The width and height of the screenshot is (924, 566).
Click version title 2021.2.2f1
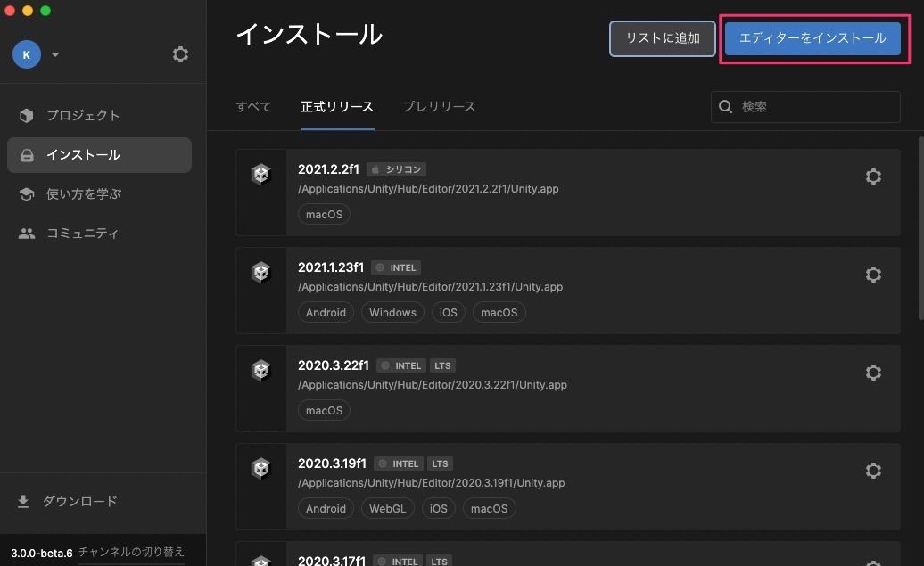[x=328, y=169]
